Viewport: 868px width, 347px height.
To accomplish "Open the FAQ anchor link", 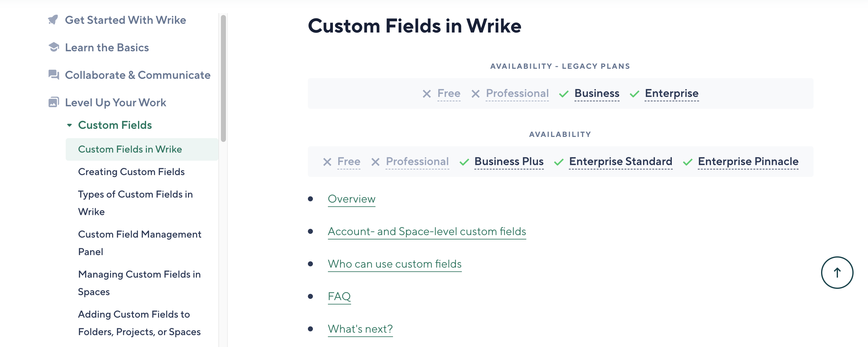I will [x=339, y=297].
